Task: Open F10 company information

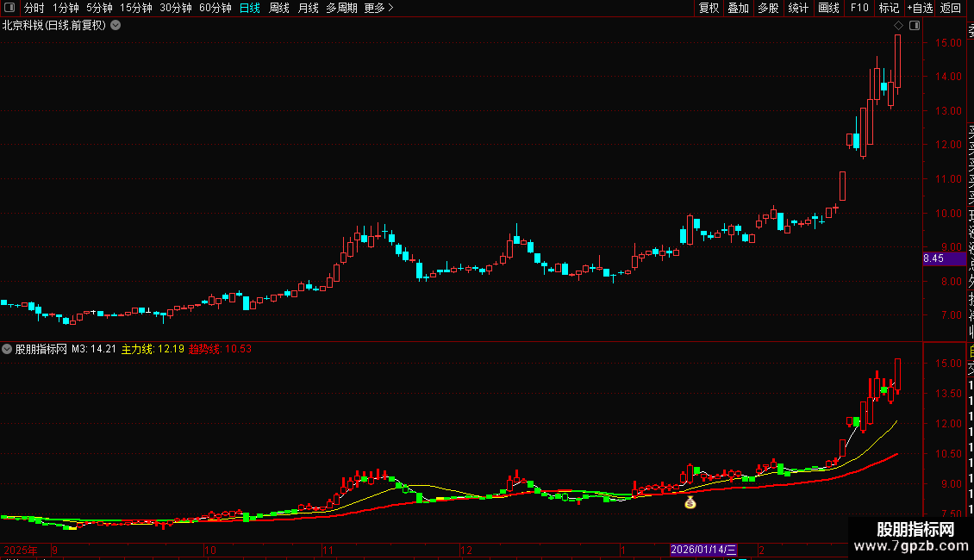Action: pos(859,8)
